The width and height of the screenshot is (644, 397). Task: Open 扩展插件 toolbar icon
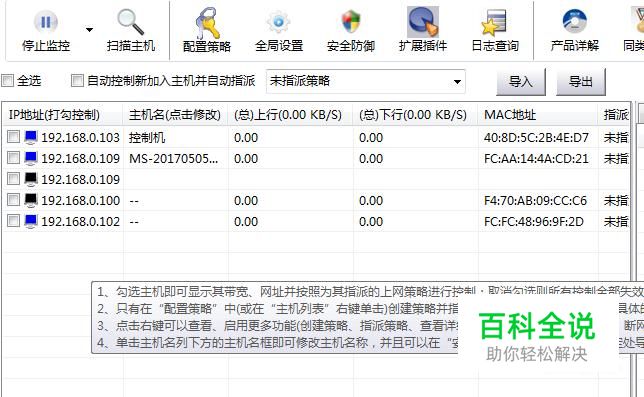[423, 22]
